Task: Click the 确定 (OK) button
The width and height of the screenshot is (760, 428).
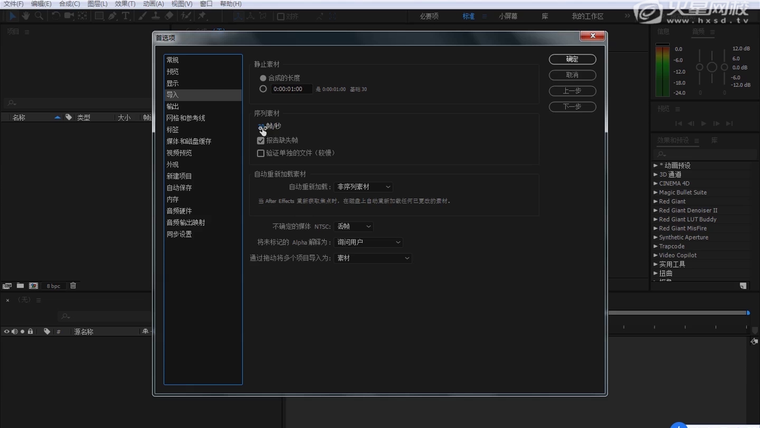Action: point(572,59)
